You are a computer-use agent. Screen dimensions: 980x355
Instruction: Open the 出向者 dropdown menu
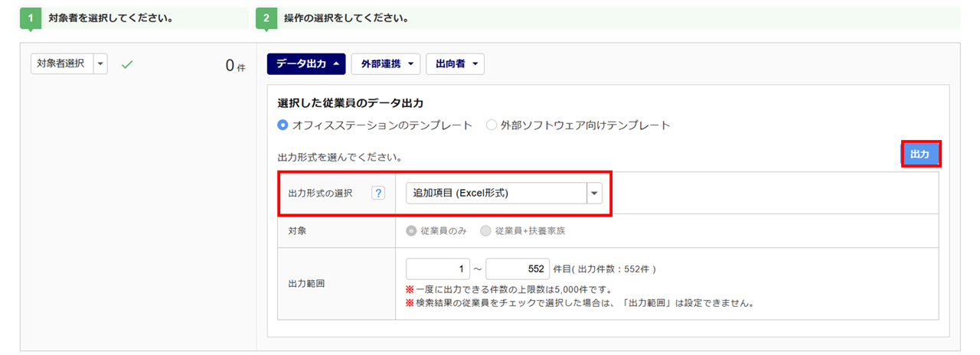[x=455, y=64]
